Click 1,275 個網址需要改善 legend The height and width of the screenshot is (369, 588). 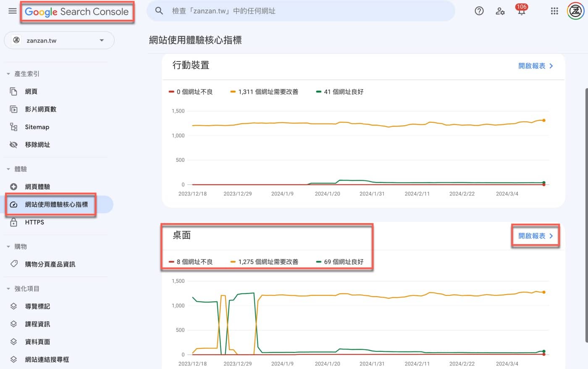tap(264, 261)
